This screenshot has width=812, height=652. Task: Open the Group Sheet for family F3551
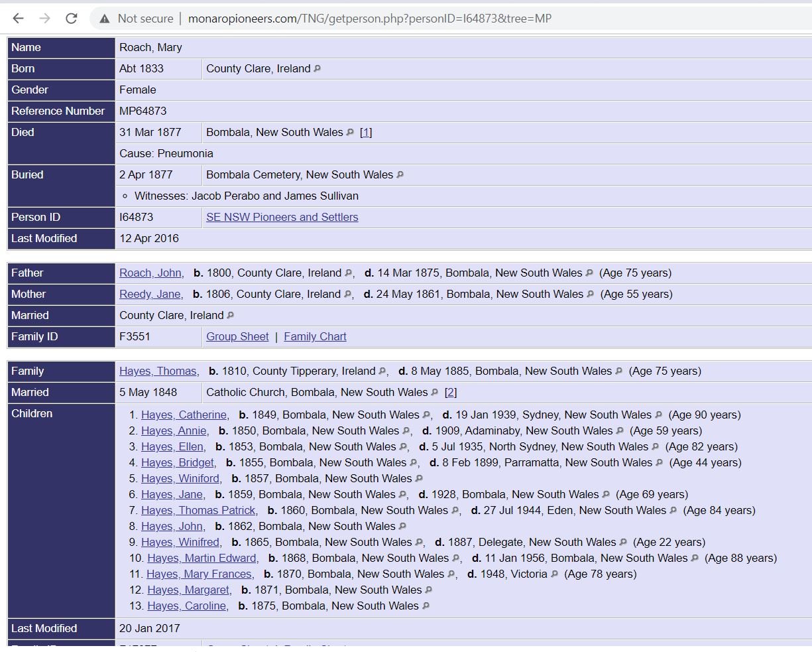237,336
